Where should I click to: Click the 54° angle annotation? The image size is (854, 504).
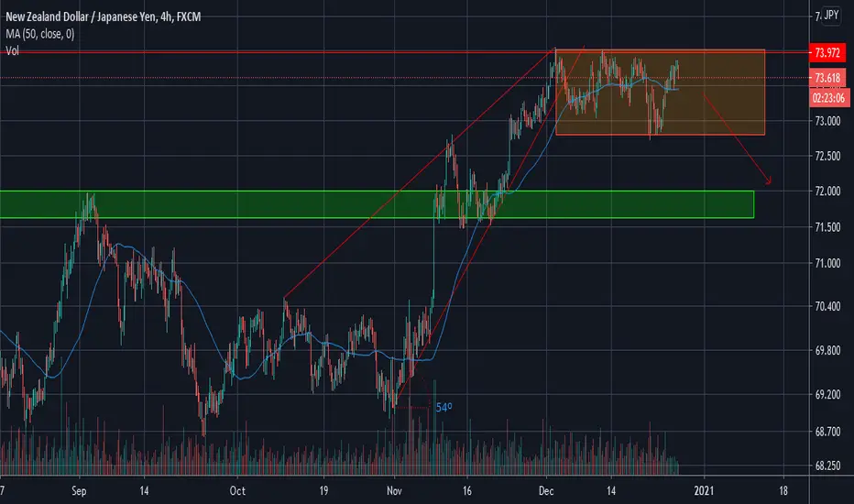coord(443,408)
